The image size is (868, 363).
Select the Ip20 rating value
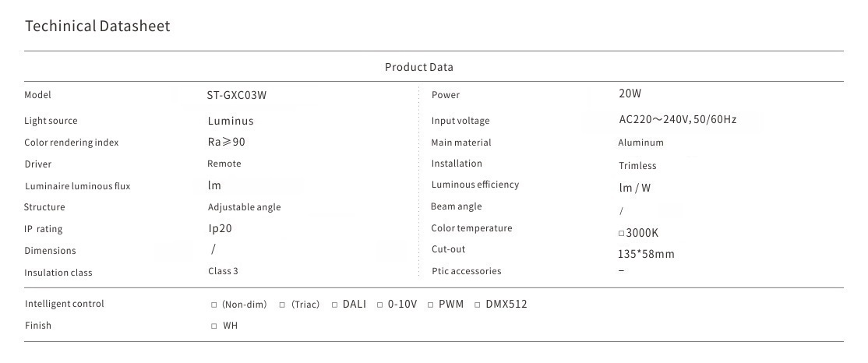(220, 229)
